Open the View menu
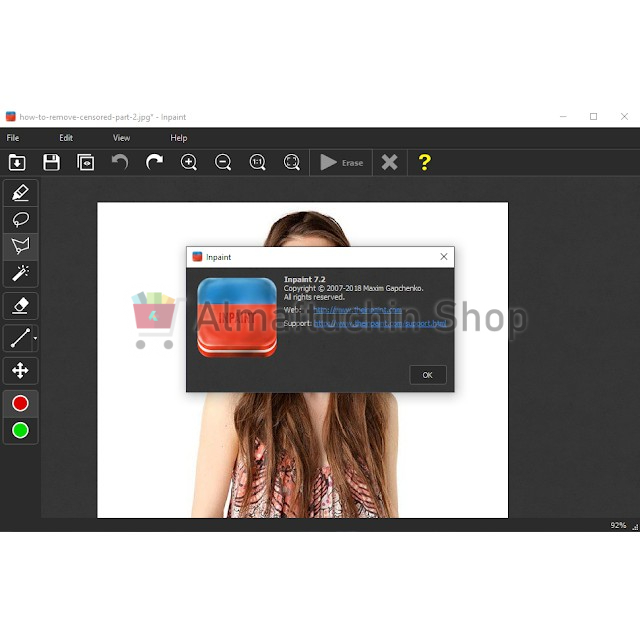This screenshot has width=640, height=640. point(121,138)
